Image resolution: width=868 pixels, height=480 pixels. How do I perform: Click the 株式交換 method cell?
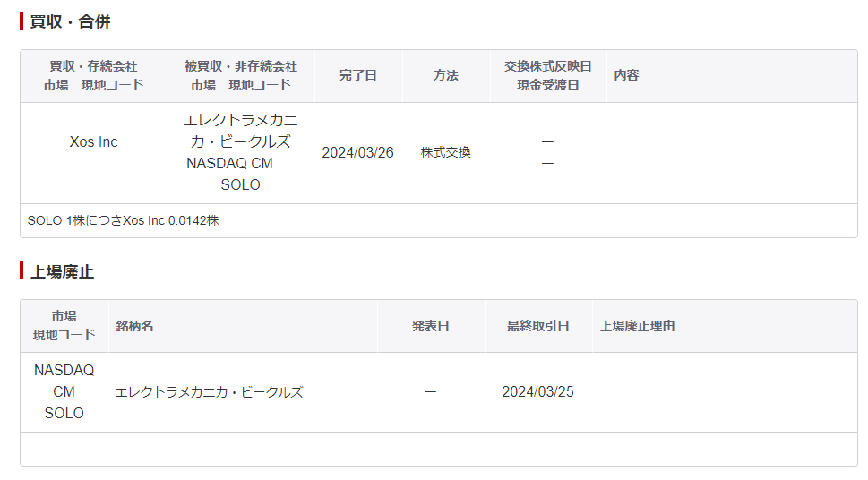pos(445,152)
